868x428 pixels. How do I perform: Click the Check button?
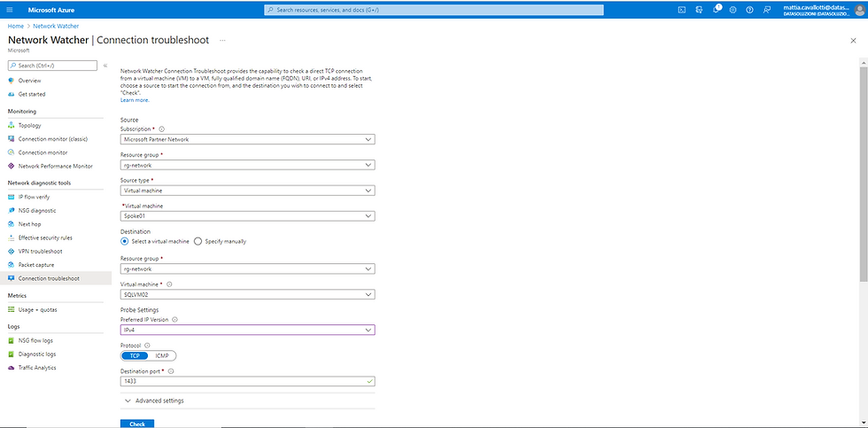[136, 424]
